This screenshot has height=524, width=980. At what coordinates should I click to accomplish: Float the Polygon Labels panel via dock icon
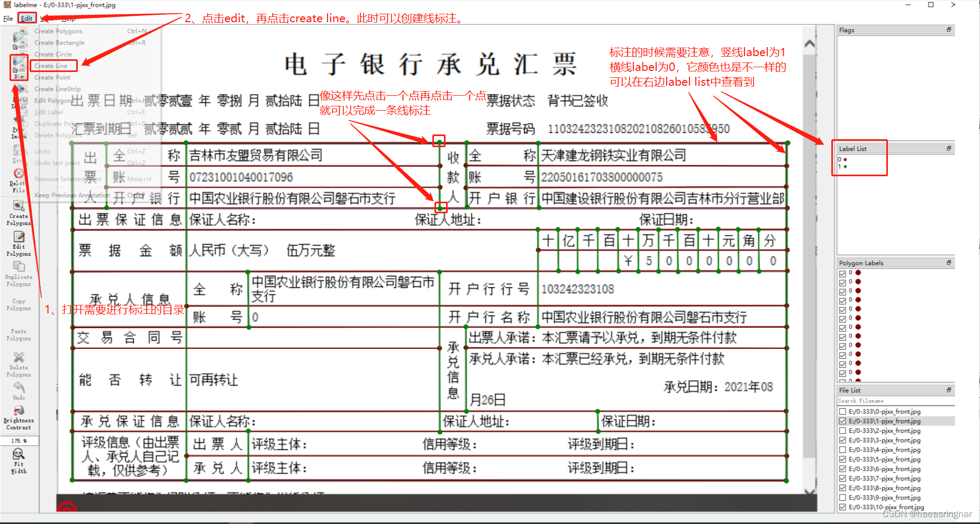pos(949,263)
